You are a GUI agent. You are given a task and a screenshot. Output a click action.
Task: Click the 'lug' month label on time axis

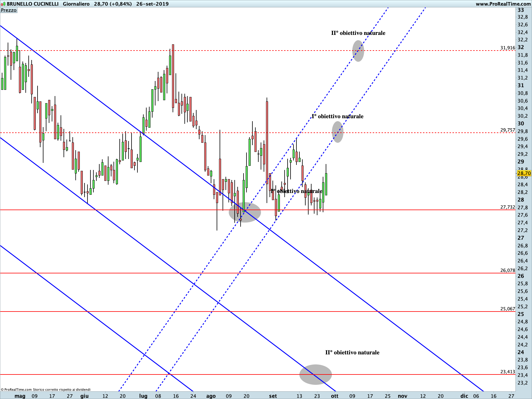[x=143, y=396]
